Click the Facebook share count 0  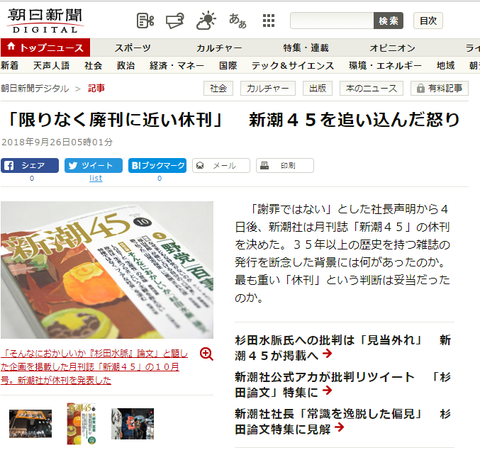[x=32, y=178]
